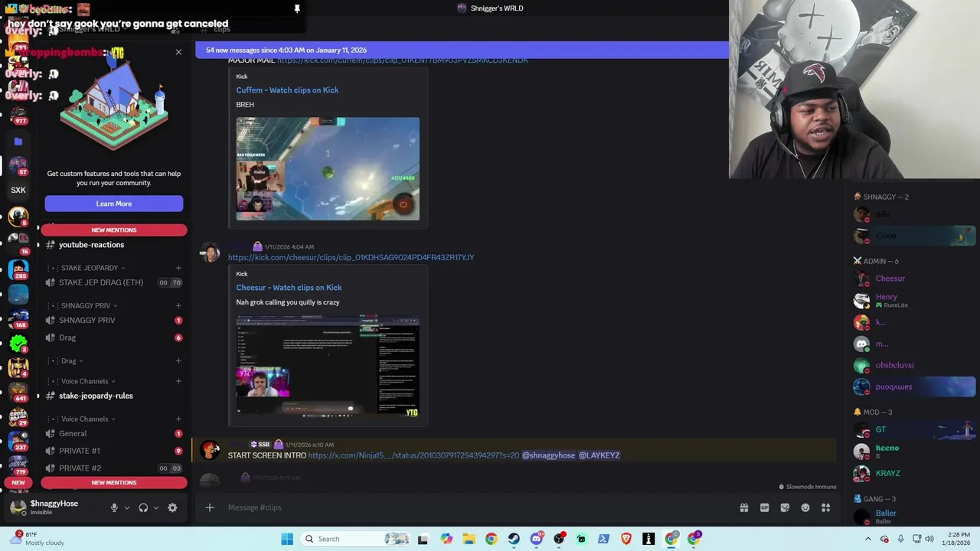Select the server icon with 641 badge

(18, 393)
